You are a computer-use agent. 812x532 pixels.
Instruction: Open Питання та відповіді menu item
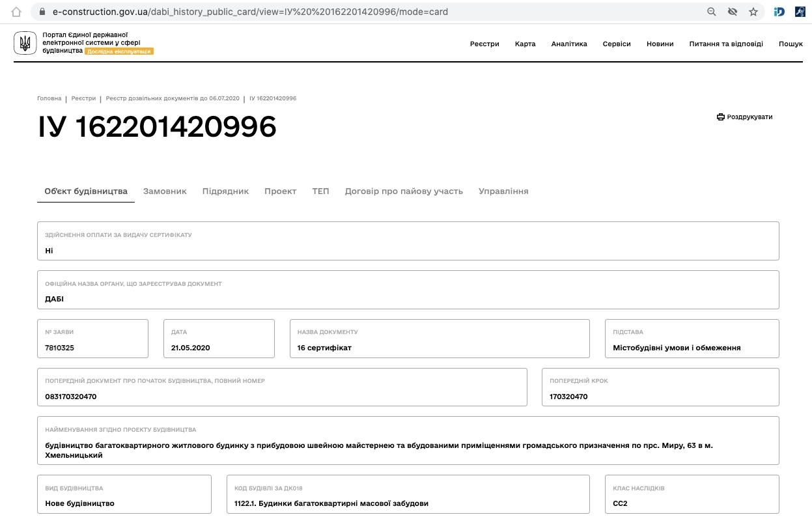click(726, 44)
